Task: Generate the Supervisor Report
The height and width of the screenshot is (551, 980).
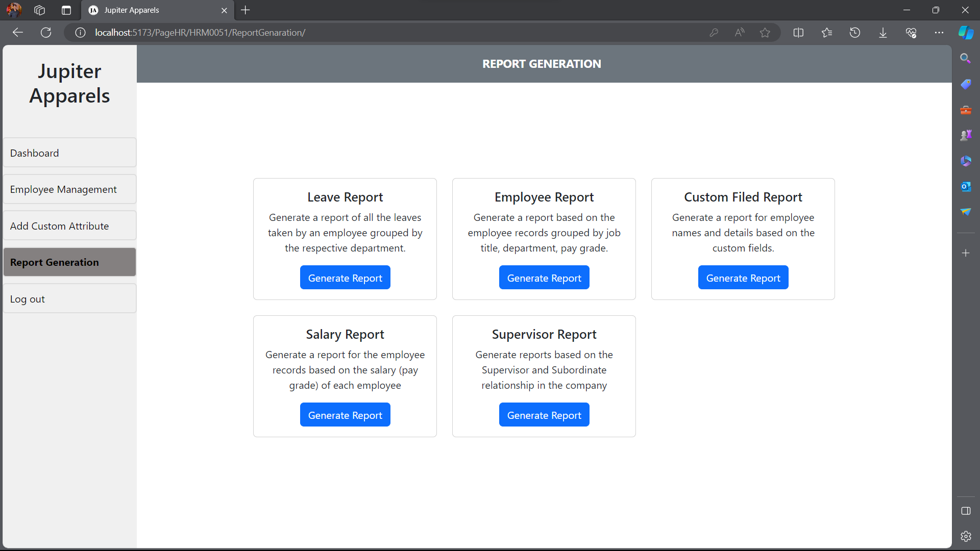Action: click(x=544, y=414)
